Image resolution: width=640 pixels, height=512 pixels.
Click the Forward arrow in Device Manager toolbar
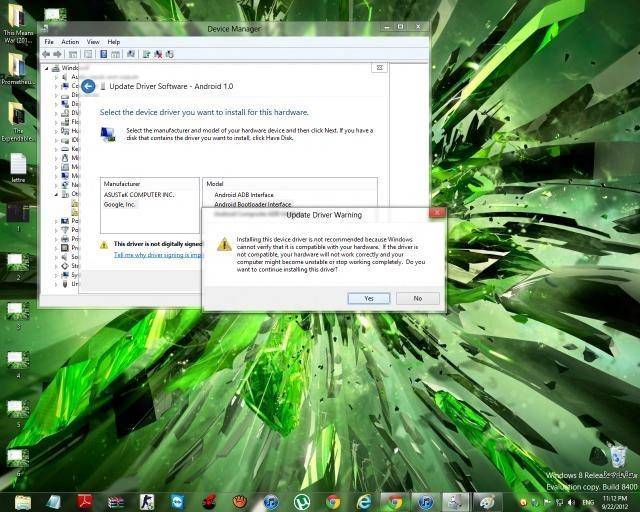click(58, 54)
